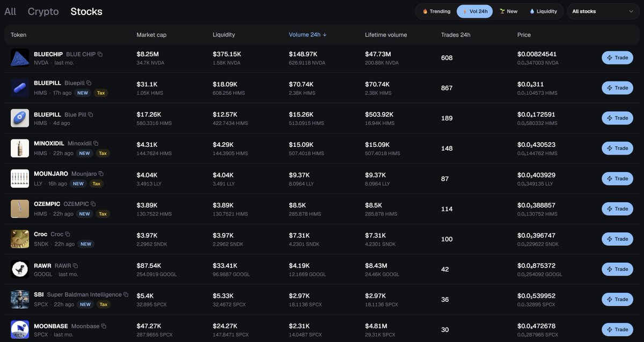Click the Tax badge on MINOXIDIL row
Image resolution: width=644 pixels, height=342 pixels.
coord(103,153)
